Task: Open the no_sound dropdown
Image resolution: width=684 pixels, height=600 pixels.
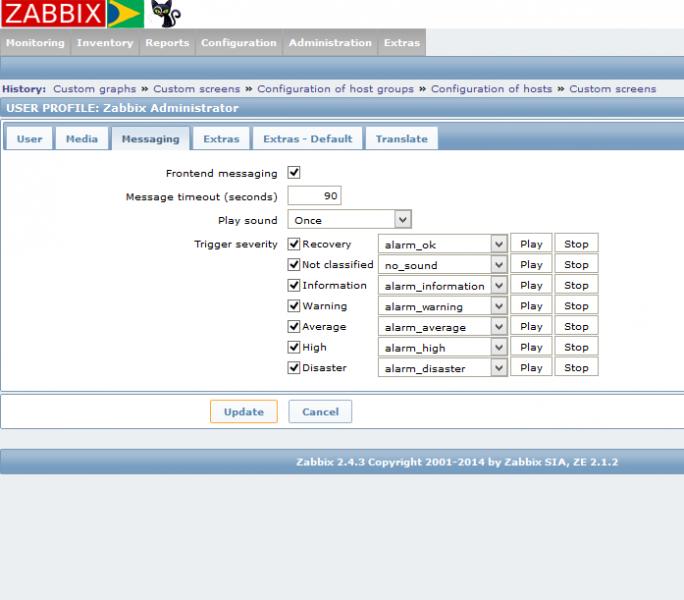Action: pos(442,264)
